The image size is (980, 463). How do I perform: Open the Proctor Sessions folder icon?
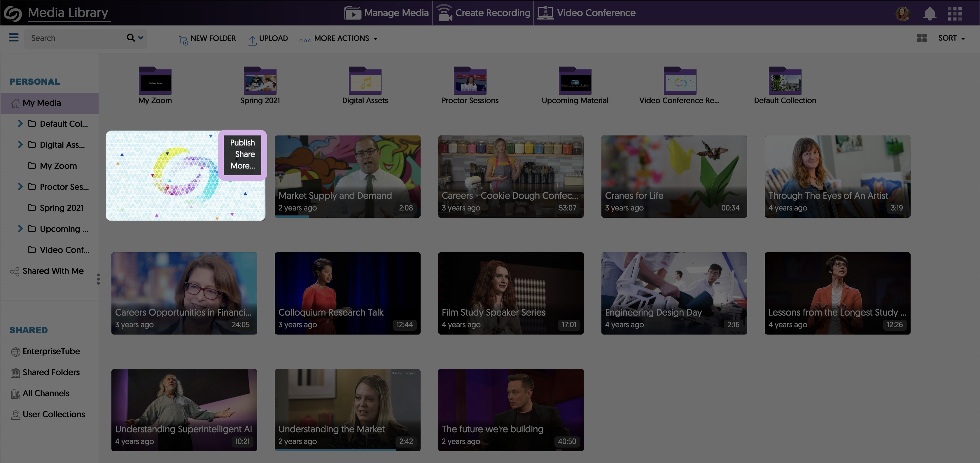click(x=470, y=81)
